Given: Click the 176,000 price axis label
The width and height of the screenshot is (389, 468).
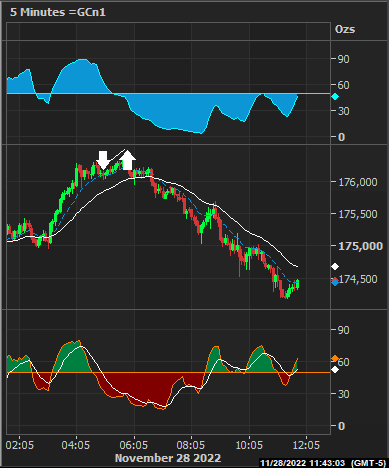Looking at the screenshot, I should coord(358,182).
